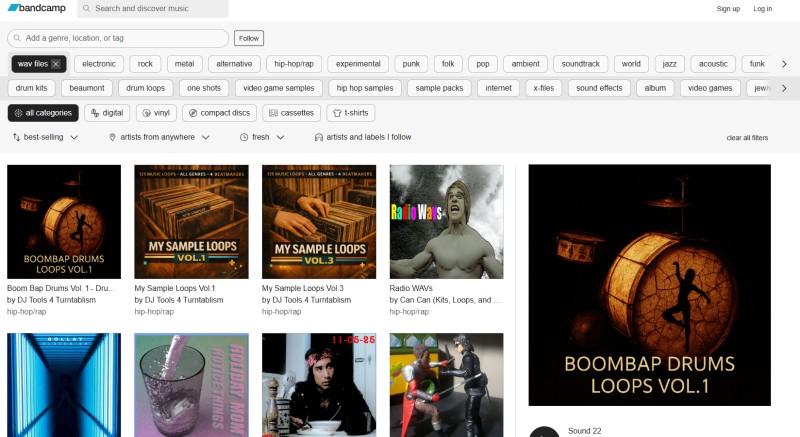Open the Sign up link
Viewport: 800px width, 437px height.
[x=728, y=9]
